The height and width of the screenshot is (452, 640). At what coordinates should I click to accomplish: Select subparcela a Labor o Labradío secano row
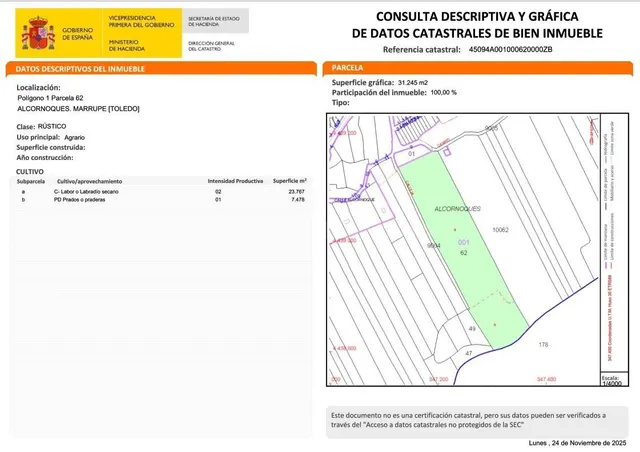[161, 191]
